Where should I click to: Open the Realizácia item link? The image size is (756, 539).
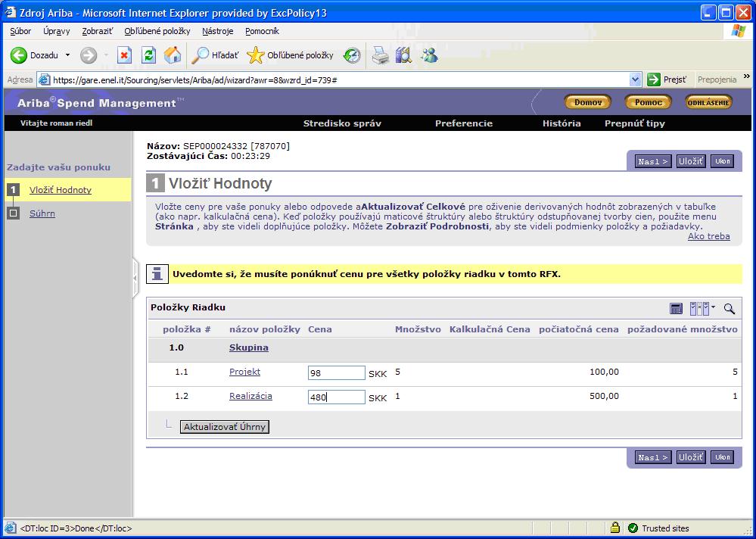[x=250, y=396]
